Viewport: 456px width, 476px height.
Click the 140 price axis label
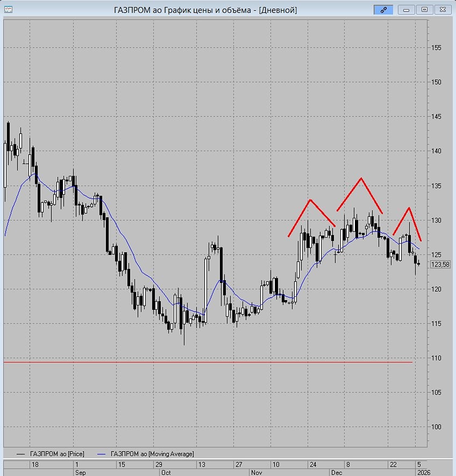click(x=436, y=151)
